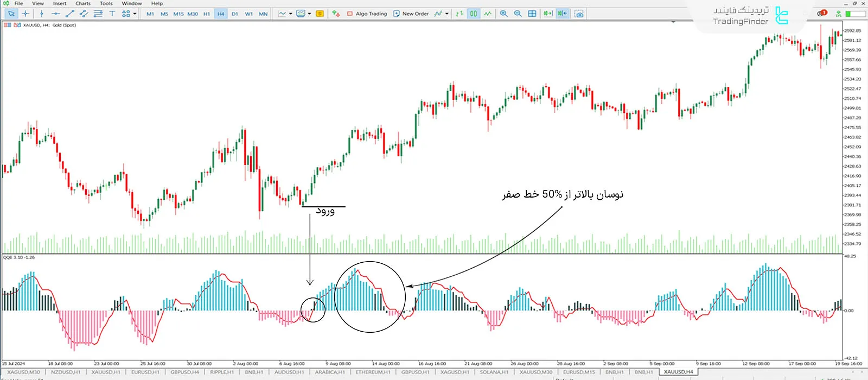Open the notifications alert icon with badge
This screenshot has width=868, height=380.
pyautogui.click(x=822, y=14)
